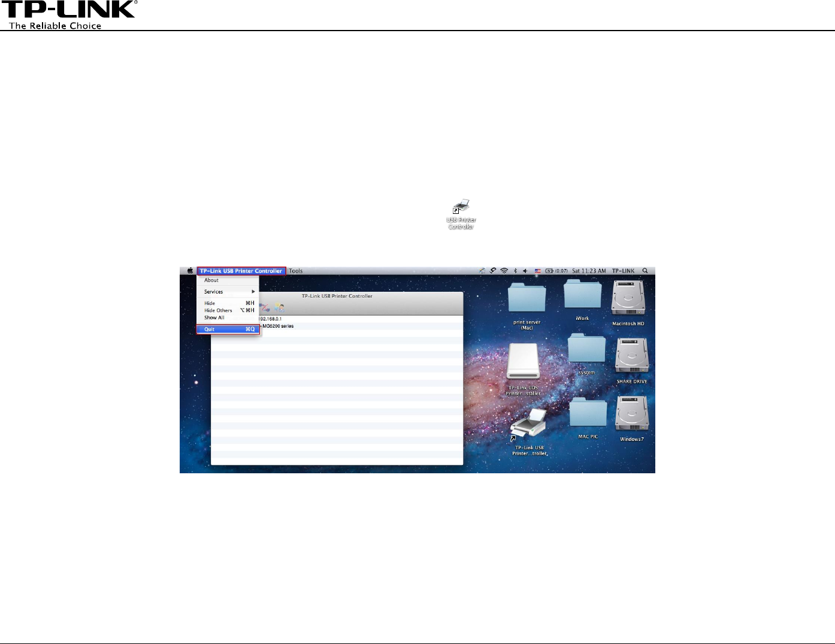Click the Sat 11:23 AM clock

(589, 271)
